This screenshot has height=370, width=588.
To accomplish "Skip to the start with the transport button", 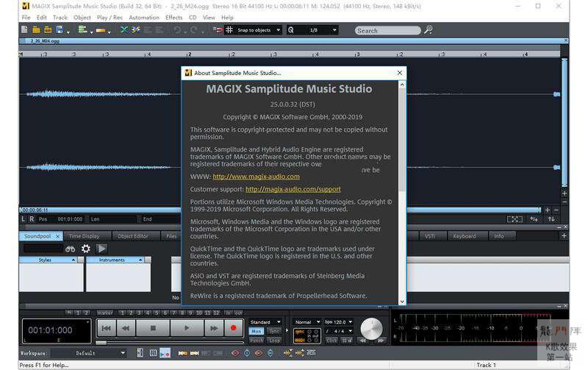I will (x=107, y=328).
